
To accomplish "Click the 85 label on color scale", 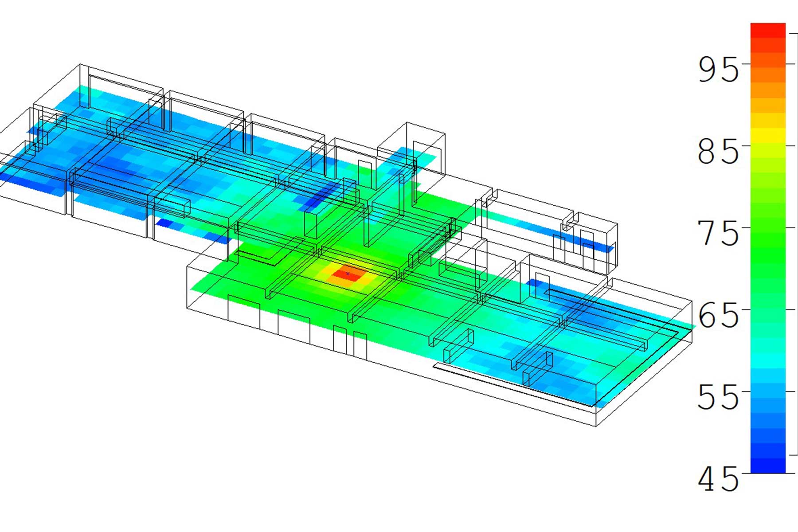I will coord(719,152).
